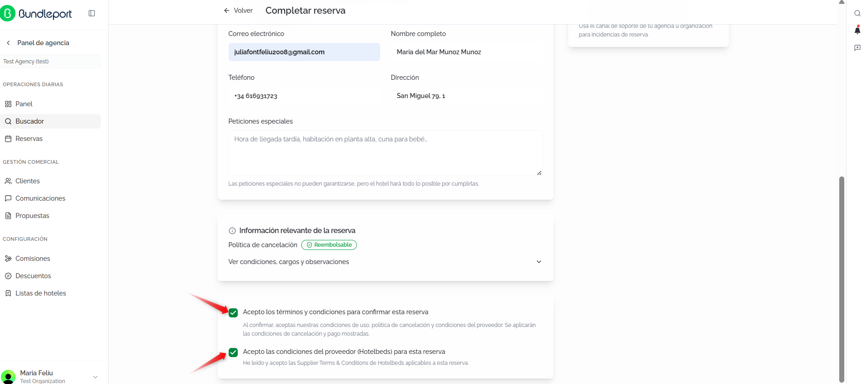Click the Volver back arrow icon
This screenshot has width=868, height=384.
click(x=226, y=10)
